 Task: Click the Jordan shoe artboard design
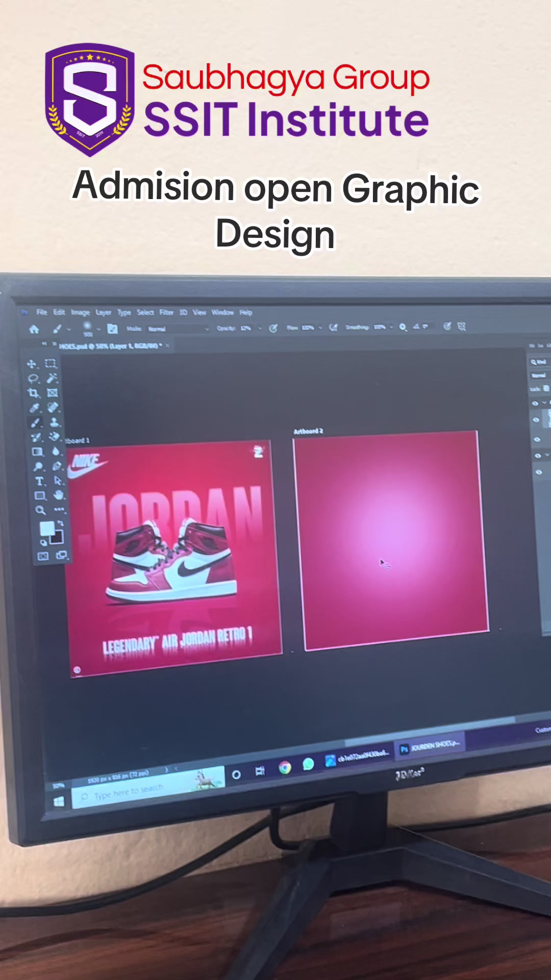click(173, 558)
